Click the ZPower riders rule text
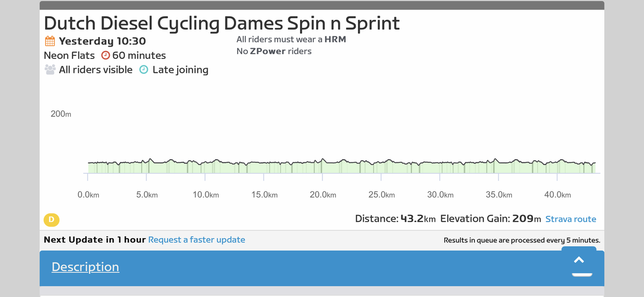 tap(274, 51)
